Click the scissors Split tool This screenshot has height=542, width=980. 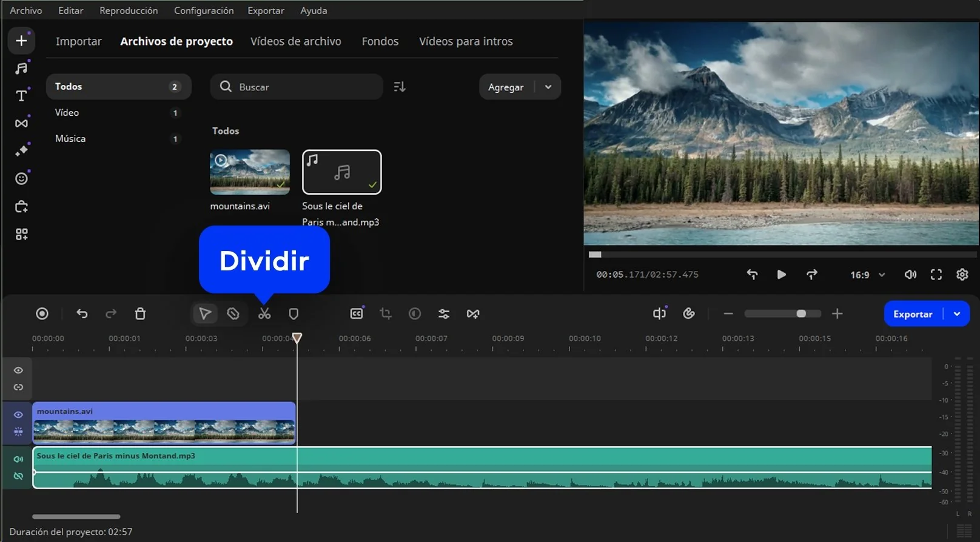[264, 313]
